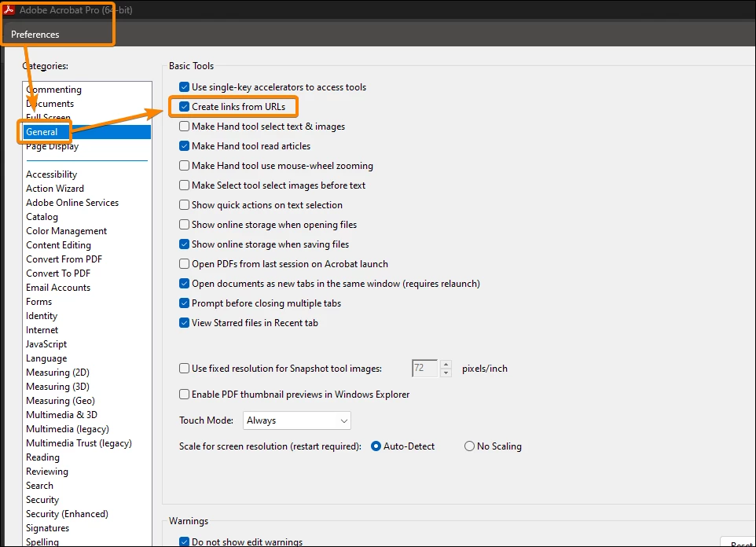Select Auto-Detect scaling radio button

point(376,446)
